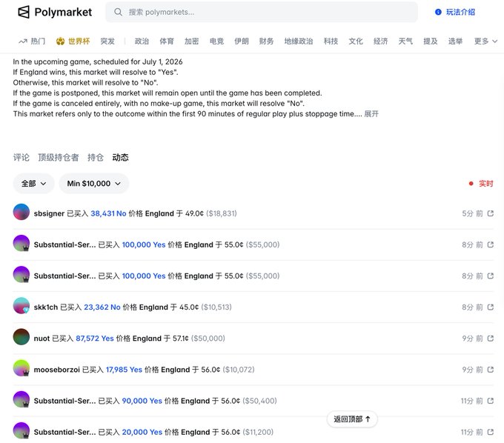Open the sbsigner username link
The image size is (504, 443).
click(x=49, y=213)
